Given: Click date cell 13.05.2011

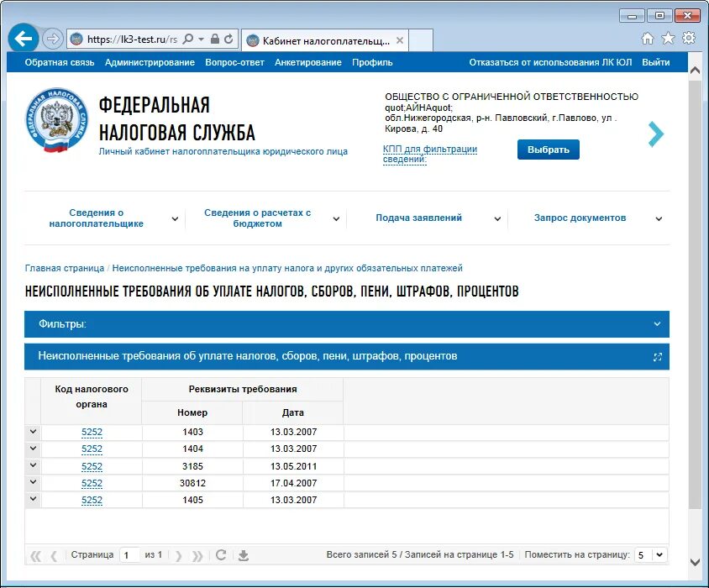Looking at the screenshot, I should pos(293,466).
